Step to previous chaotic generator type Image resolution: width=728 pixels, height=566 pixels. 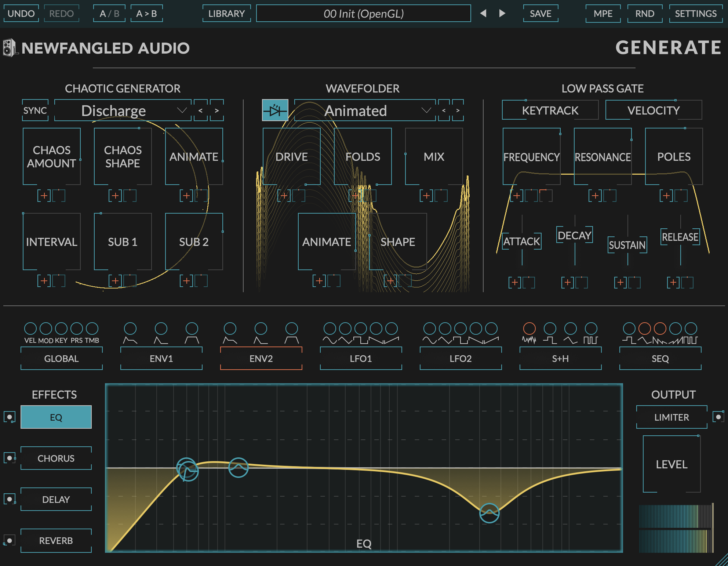[x=200, y=110]
